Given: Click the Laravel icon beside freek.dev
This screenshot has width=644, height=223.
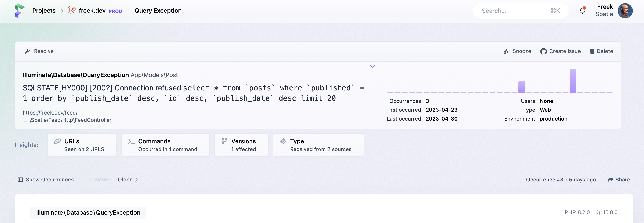Looking at the screenshot, I should 72,11.
